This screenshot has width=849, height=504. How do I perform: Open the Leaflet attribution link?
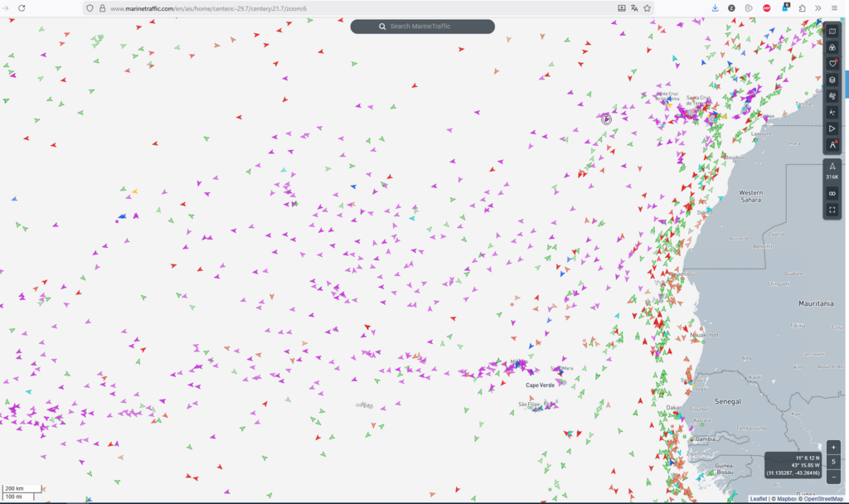point(759,499)
